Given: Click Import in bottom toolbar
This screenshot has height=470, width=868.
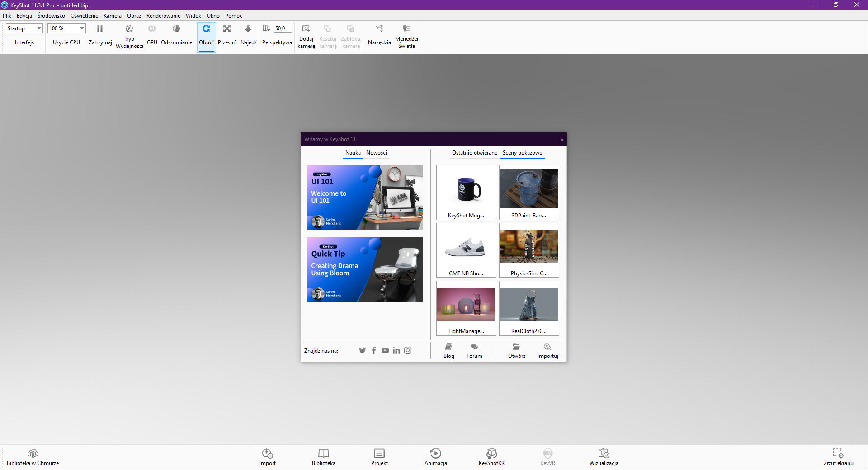Looking at the screenshot, I should (268, 457).
